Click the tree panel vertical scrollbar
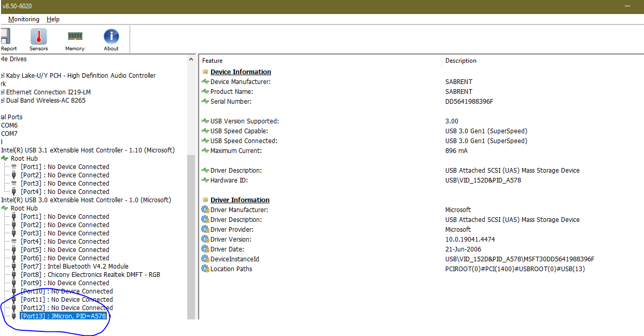This screenshot has height=336, width=644. pyautogui.click(x=191, y=187)
